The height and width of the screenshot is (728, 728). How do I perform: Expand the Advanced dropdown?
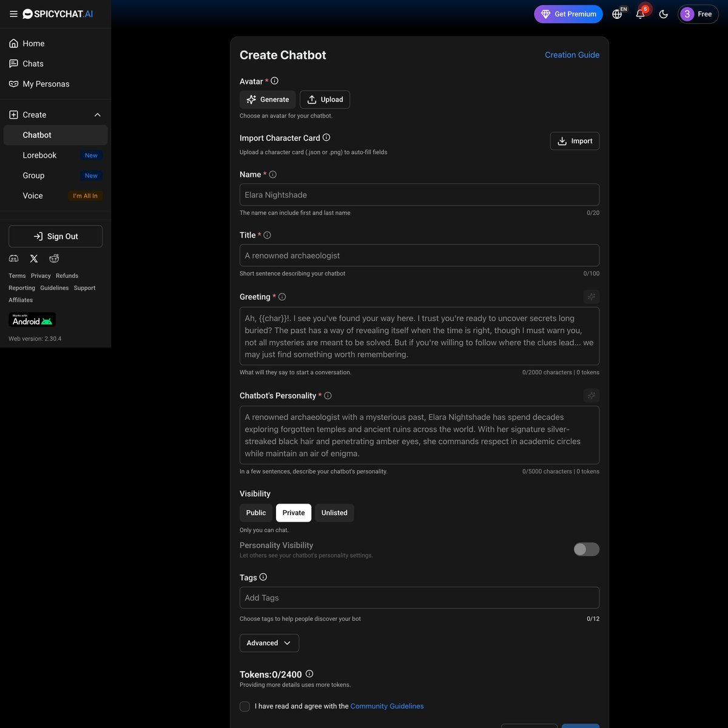[x=269, y=643]
